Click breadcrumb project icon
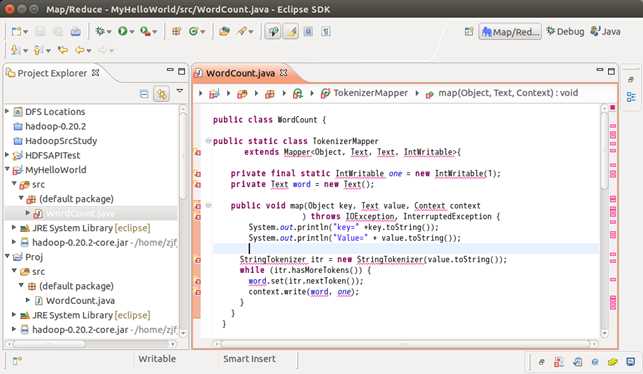Screen dimensions: 643x374 (214, 94)
